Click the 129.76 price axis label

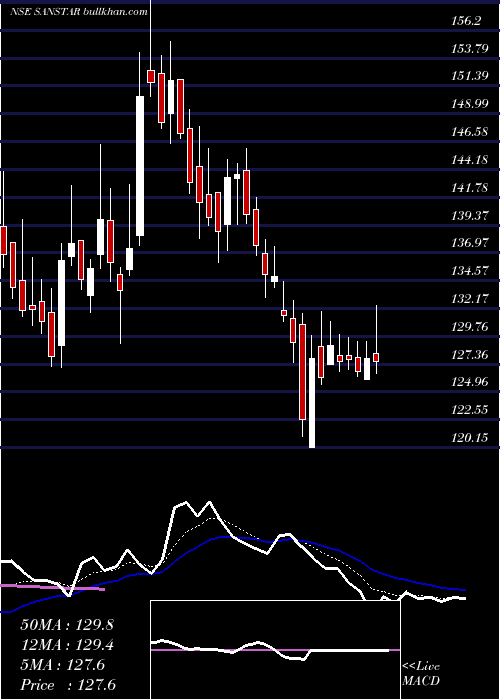[x=470, y=327]
